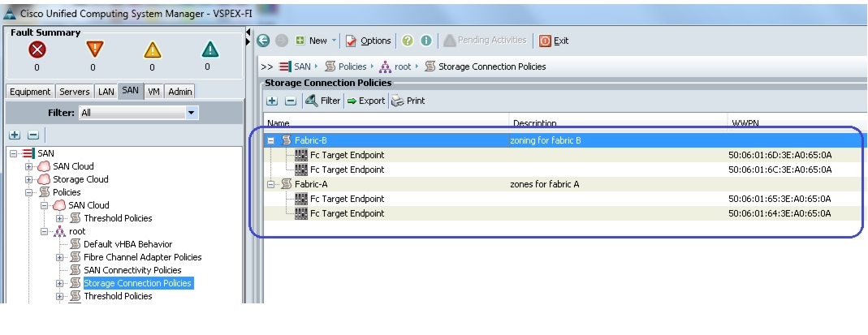Select the SAN tab
Image resolution: width=868 pixels, height=335 pixels.
130,91
